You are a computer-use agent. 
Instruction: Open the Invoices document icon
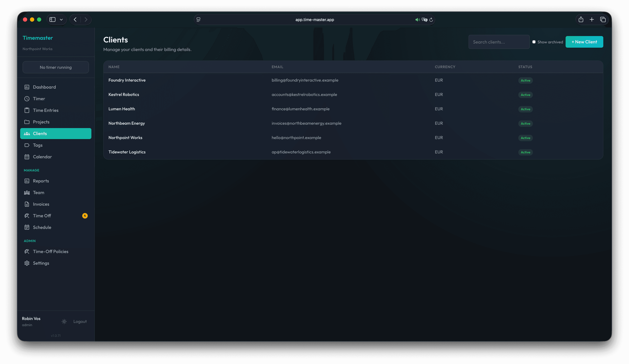tap(27, 204)
